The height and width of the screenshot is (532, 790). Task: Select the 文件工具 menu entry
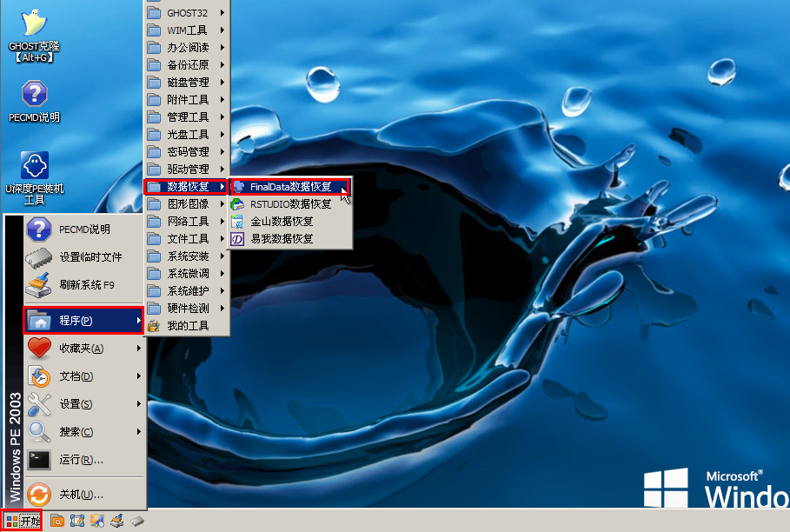click(187, 239)
